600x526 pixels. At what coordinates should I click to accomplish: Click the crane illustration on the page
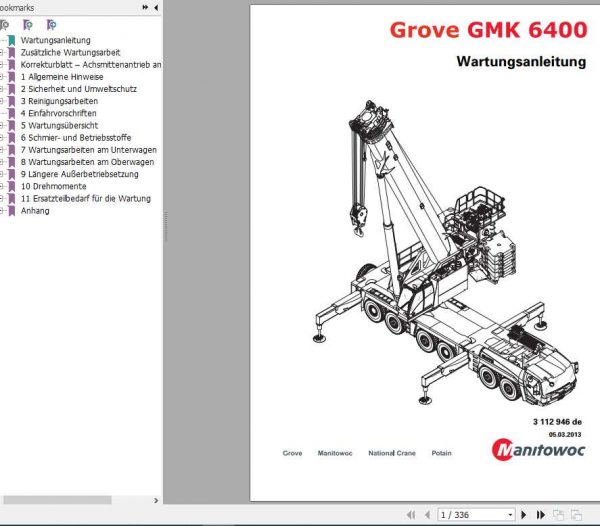pyautogui.click(x=446, y=253)
